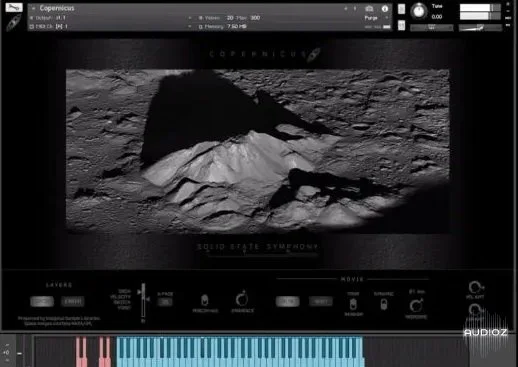Click the Layers section label

(x=59, y=285)
